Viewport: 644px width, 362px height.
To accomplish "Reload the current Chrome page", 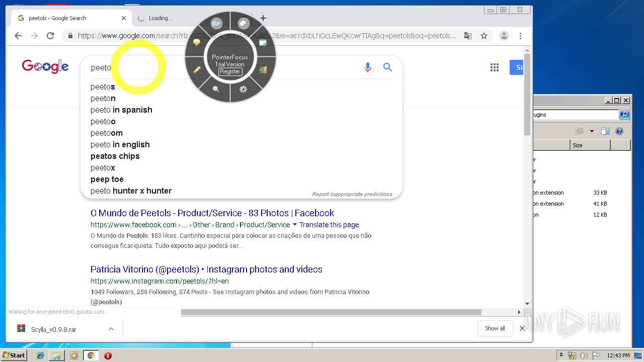I will pos(50,36).
